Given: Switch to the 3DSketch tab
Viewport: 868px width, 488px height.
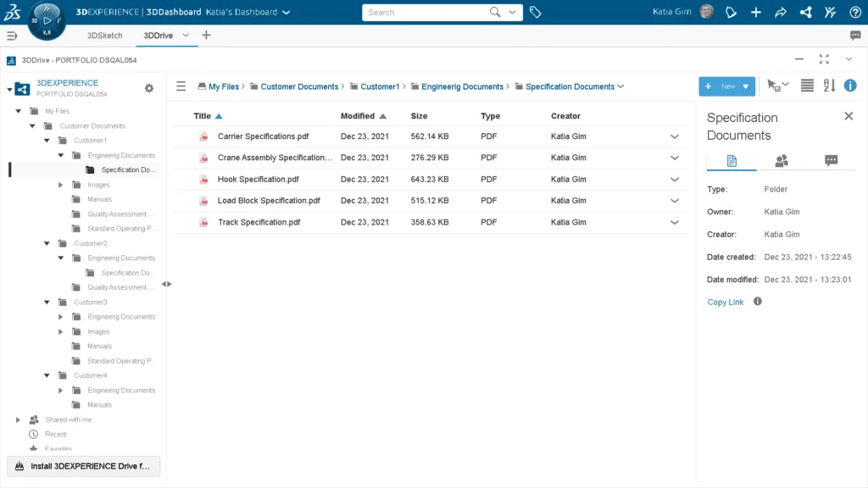Looking at the screenshot, I should (105, 36).
